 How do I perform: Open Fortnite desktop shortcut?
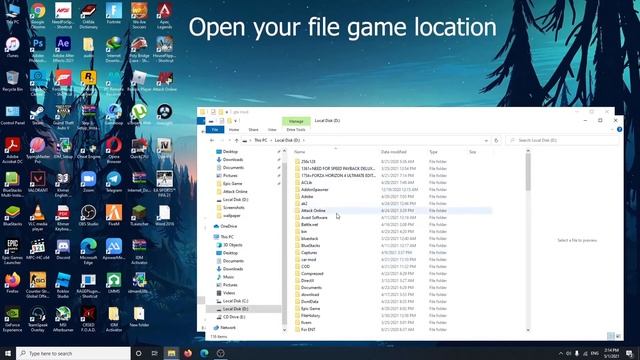click(114, 13)
